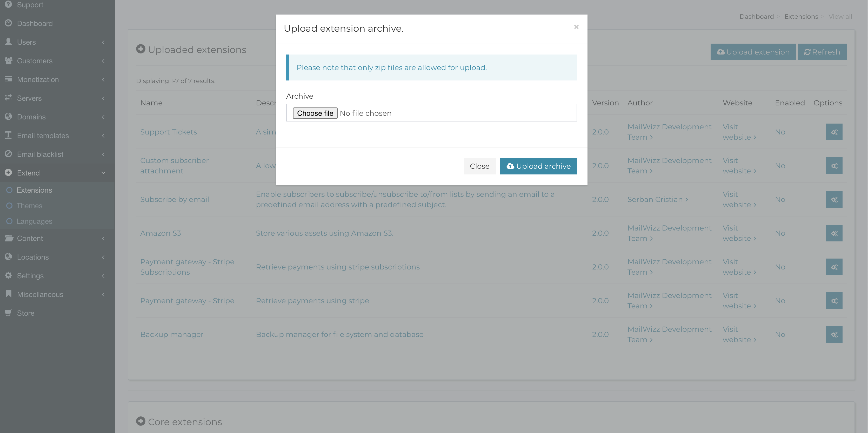The image size is (868, 433).
Task: Click the Miscellaneous bookmark icon
Action: [8, 294]
